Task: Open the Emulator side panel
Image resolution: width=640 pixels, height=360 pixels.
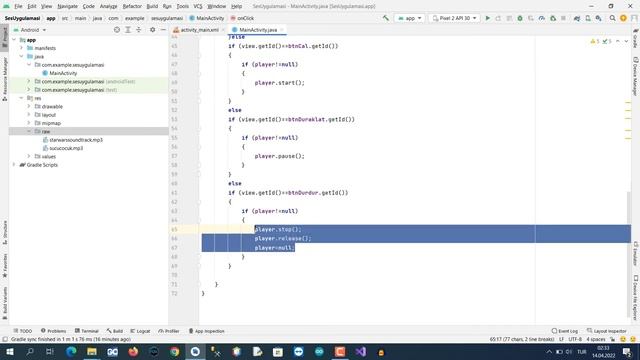Action: pos(636,253)
